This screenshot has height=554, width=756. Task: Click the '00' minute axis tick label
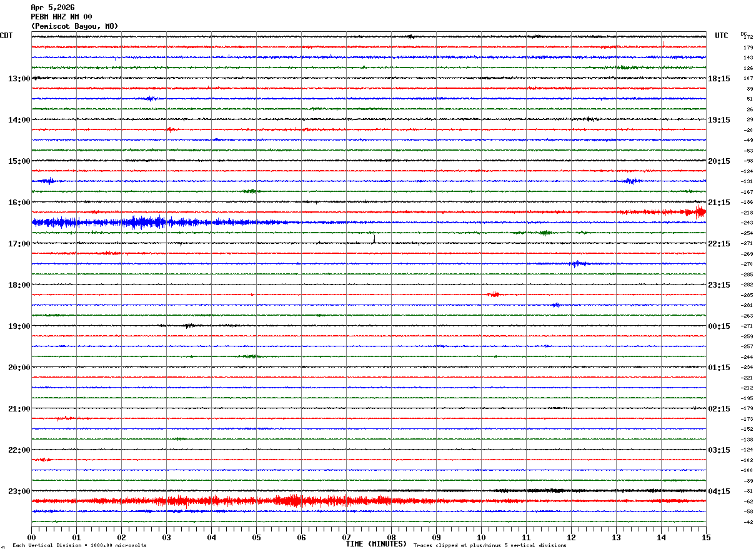31,537
